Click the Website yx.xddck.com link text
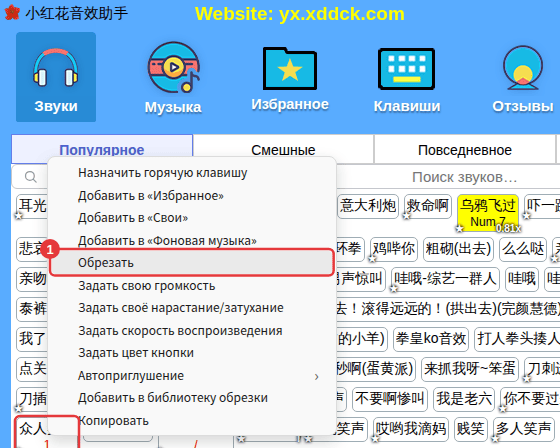The width and height of the screenshot is (560, 448). [300, 14]
